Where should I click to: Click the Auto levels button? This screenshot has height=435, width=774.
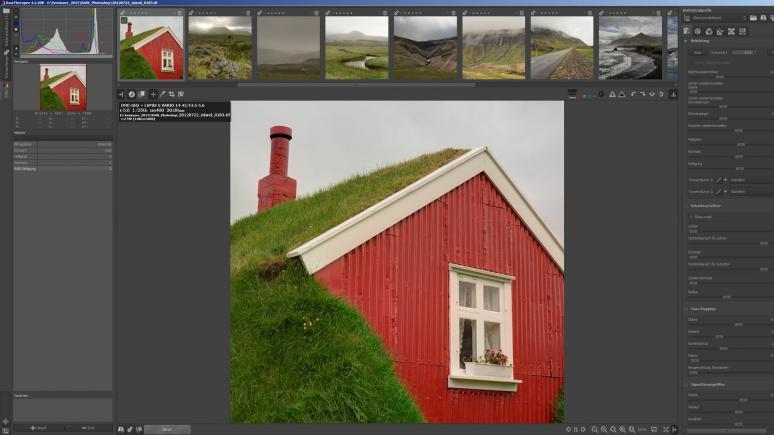tap(697, 52)
